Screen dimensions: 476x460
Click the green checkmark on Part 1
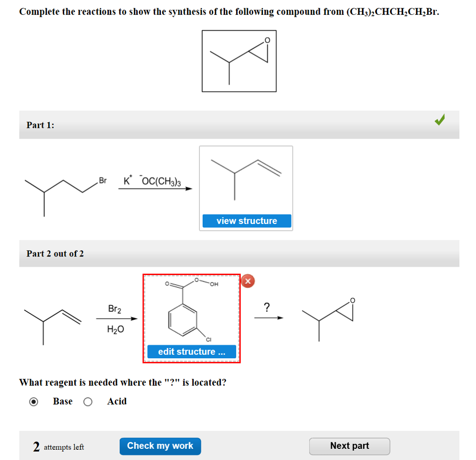click(x=440, y=120)
